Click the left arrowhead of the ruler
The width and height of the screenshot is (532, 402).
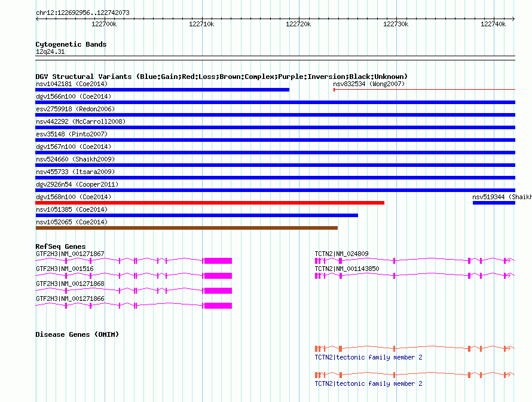tap(37, 19)
